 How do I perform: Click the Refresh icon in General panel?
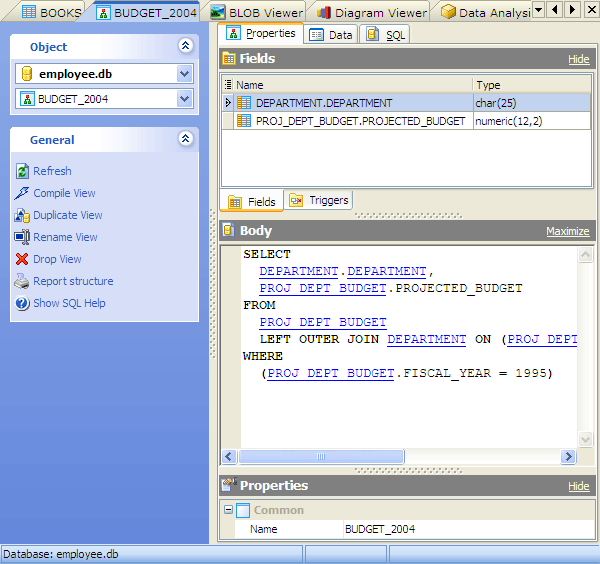point(22,171)
